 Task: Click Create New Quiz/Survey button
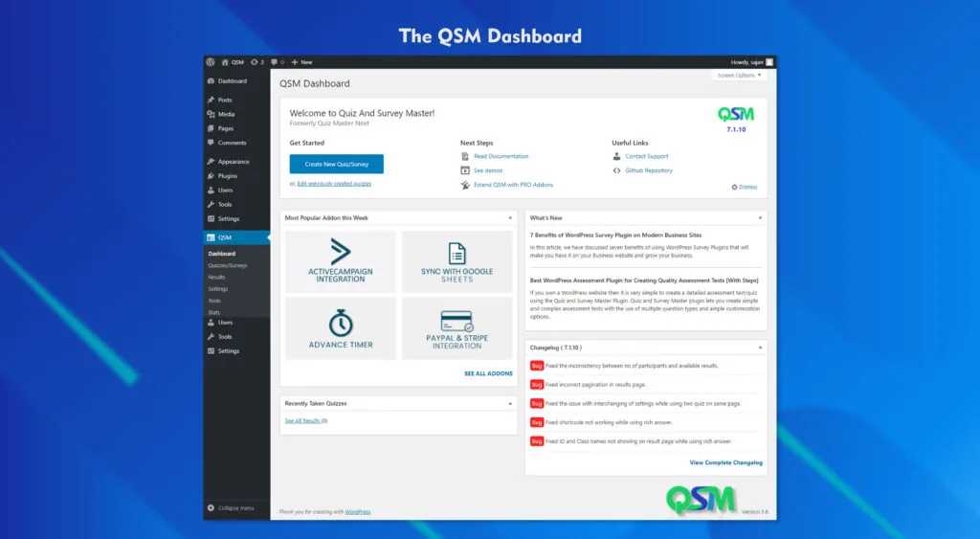tap(336, 164)
